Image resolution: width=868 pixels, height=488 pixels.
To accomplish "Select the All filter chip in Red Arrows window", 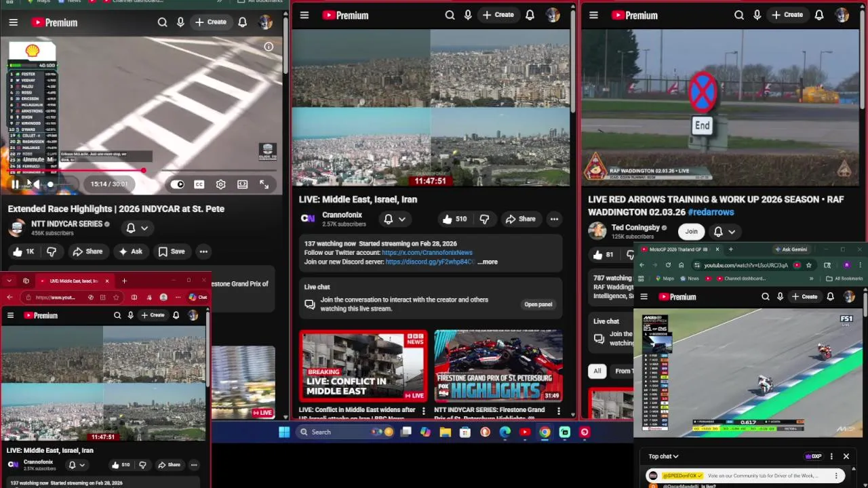I will (x=597, y=371).
